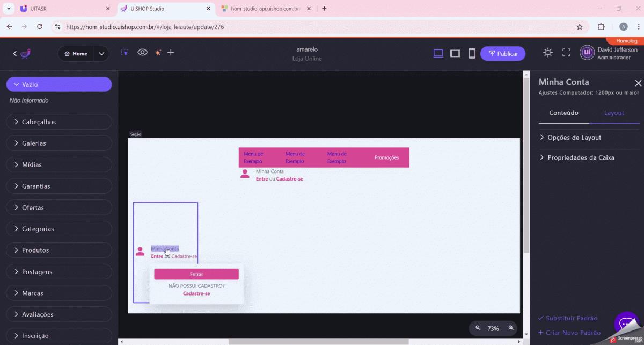Click Criar Novo Padrão link
This screenshot has width=644, height=345.
(x=573, y=333)
